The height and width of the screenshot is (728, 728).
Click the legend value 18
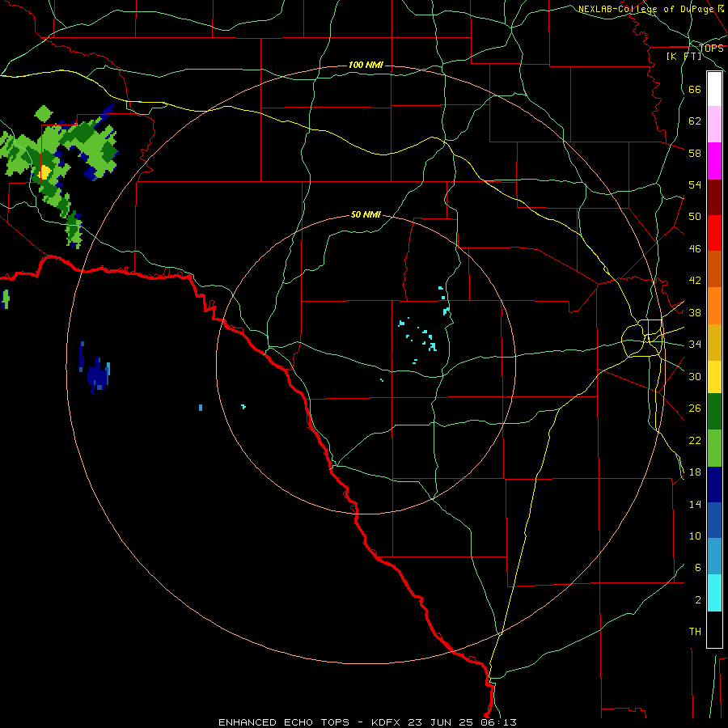[695, 472]
